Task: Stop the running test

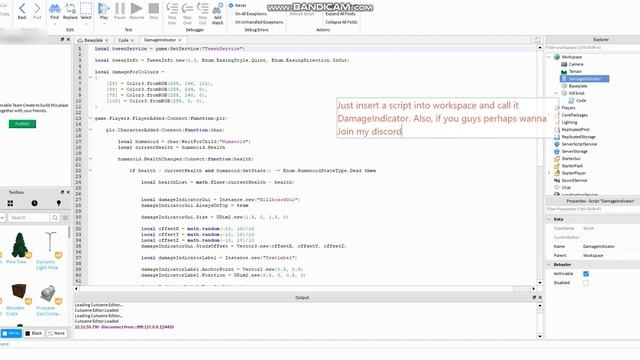Action: (154, 11)
